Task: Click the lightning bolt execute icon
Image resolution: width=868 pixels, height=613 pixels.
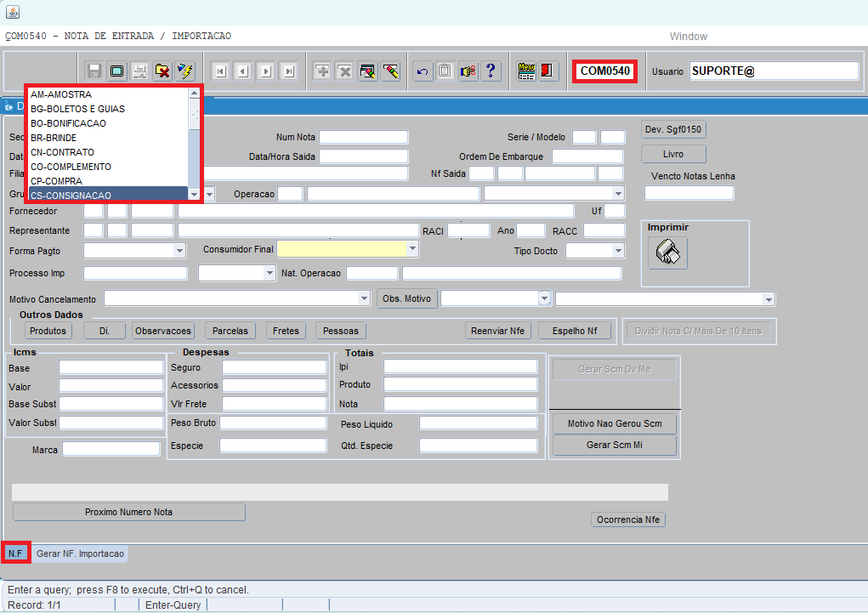Action: [184, 71]
